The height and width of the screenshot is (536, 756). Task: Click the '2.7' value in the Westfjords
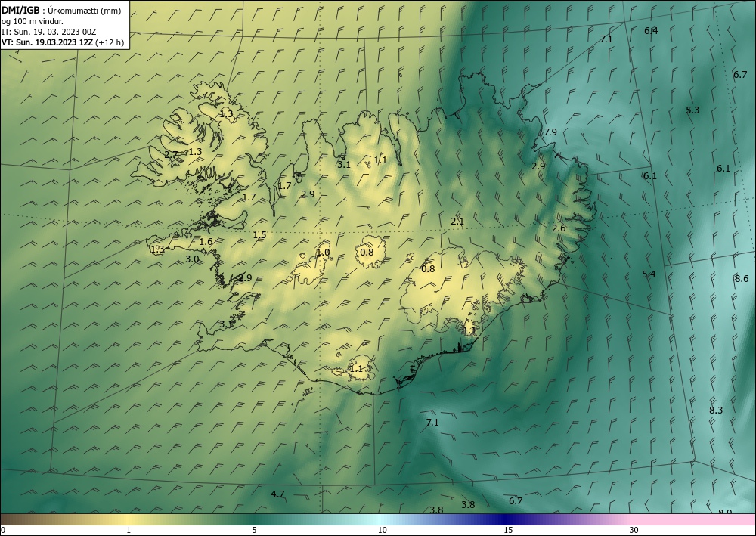[171, 155]
